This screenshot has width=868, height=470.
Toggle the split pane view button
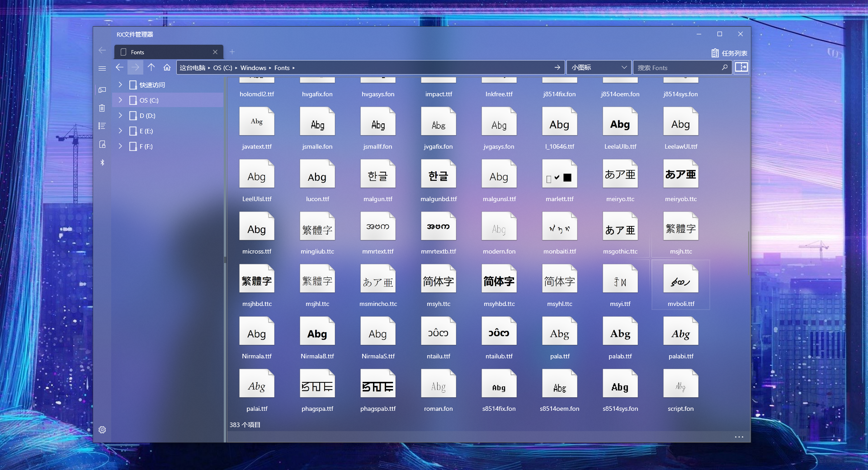(741, 67)
